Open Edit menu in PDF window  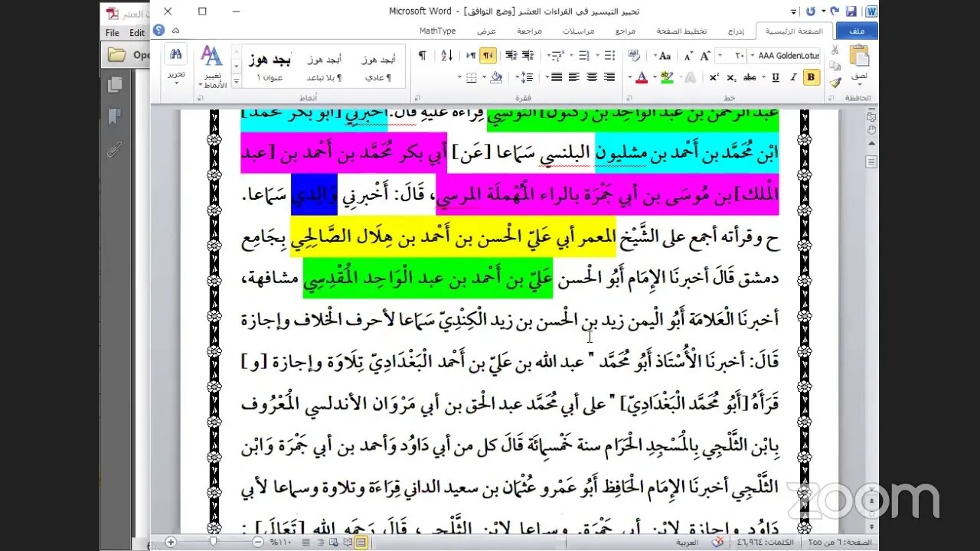137,33
